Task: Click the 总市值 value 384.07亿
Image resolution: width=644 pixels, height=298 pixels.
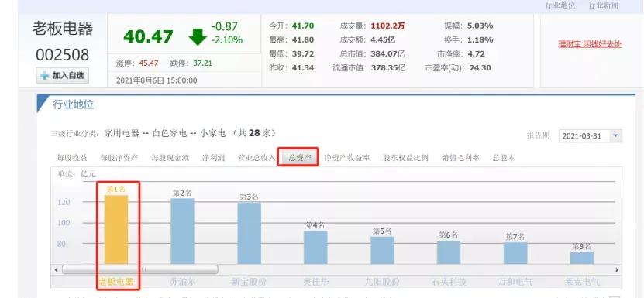Action: (x=387, y=53)
